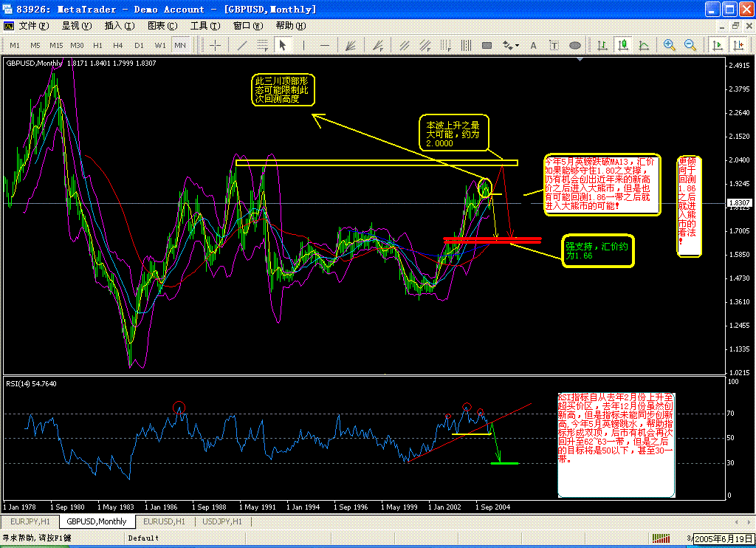Image resolution: width=756 pixels, height=548 pixels.
Task: Switch to the EURJPY,H1 chart tab
Action: coord(30,521)
